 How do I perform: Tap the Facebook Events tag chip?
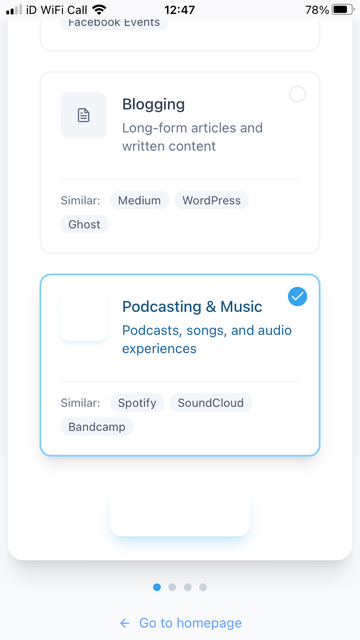pyautogui.click(x=114, y=22)
